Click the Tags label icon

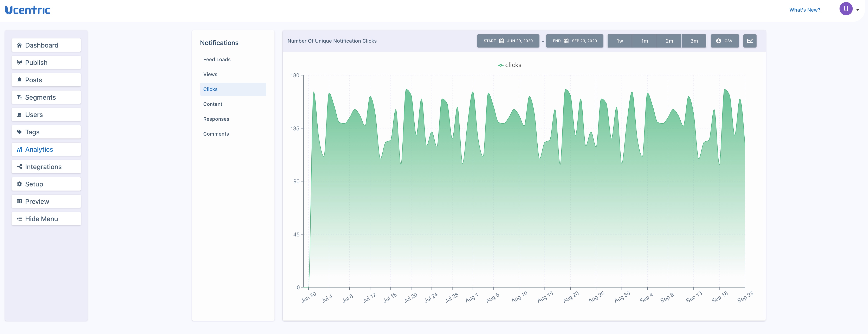point(19,132)
